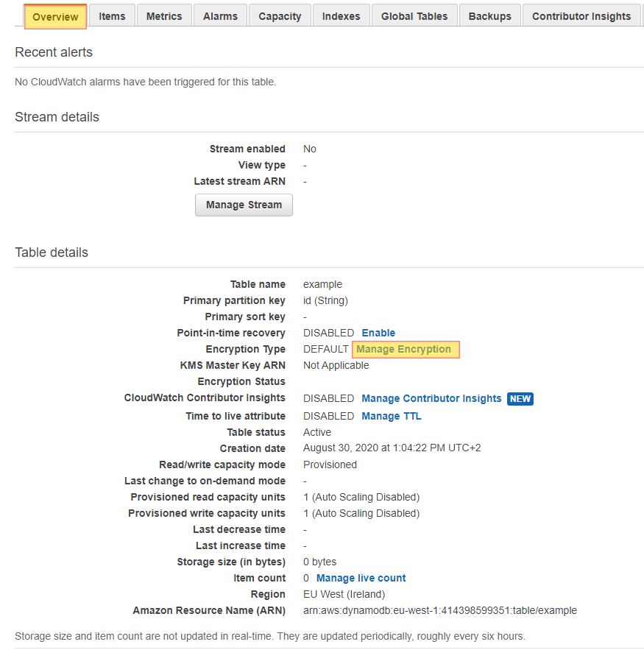Click Manage Contributor Insights link

coord(431,398)
